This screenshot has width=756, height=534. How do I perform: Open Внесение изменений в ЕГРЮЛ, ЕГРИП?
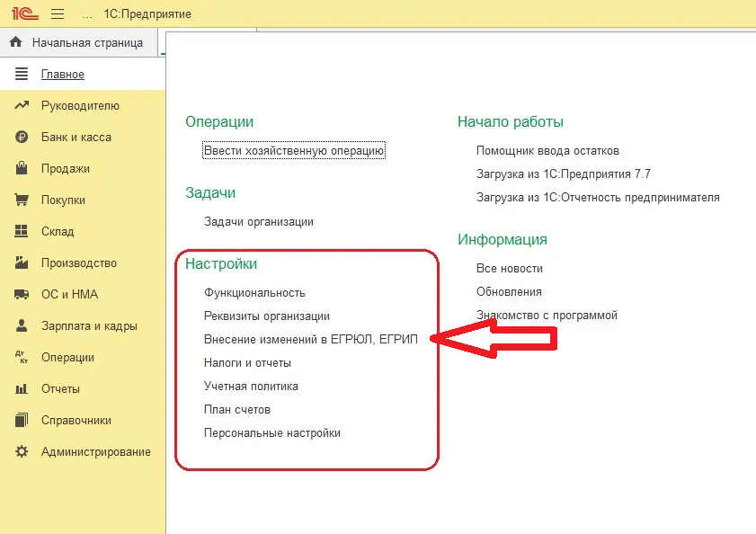pos(311,340)
